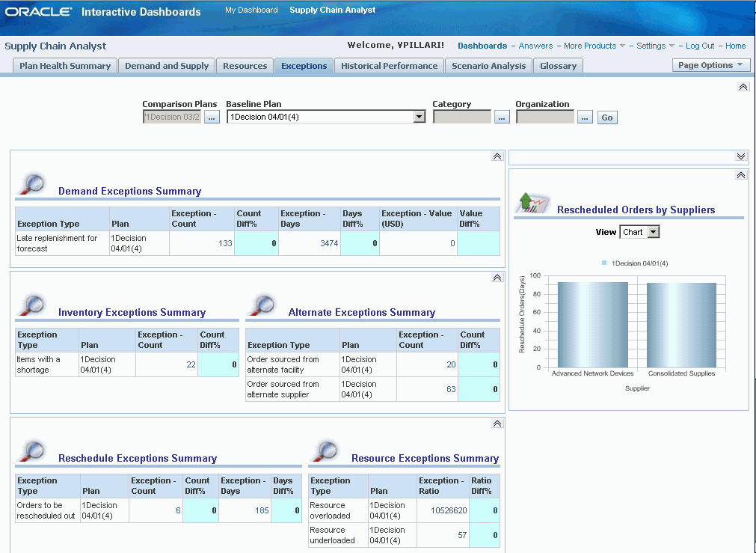Image resolution: width=756 pixels, height=553 pixels.
Task: Click 'Items with a shortage' cell
Action: (47, 364)
